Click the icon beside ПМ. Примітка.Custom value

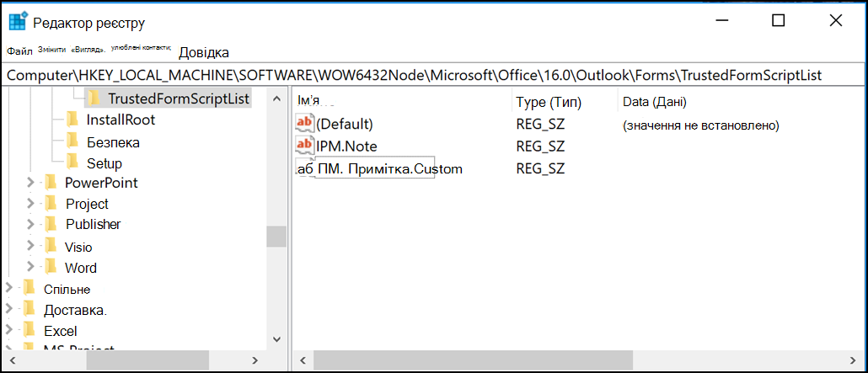tap(304, 168)
